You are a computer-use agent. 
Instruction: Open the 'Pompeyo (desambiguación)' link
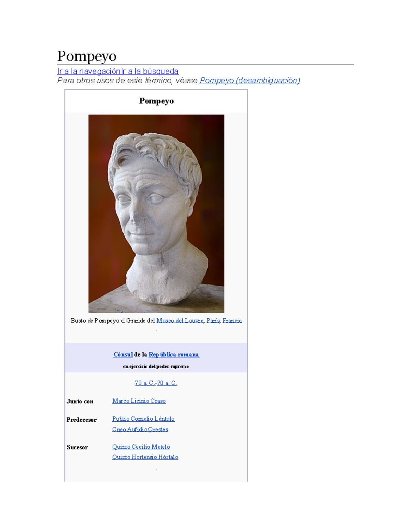(250, 81)
